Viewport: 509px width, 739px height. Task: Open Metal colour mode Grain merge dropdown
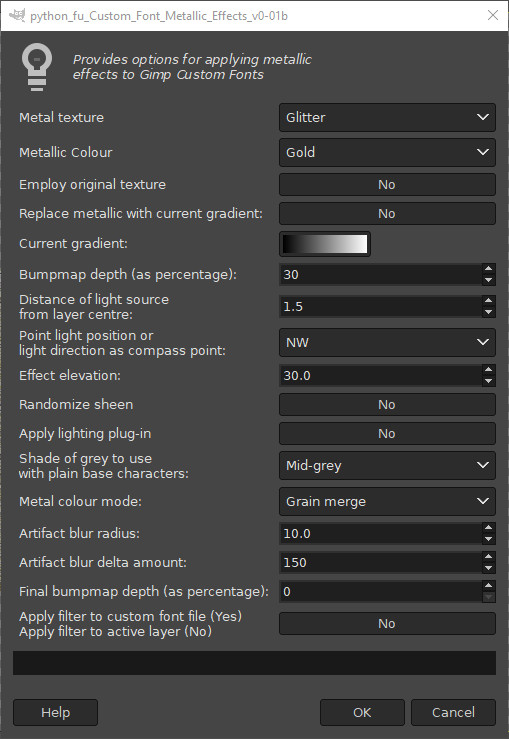387,501
